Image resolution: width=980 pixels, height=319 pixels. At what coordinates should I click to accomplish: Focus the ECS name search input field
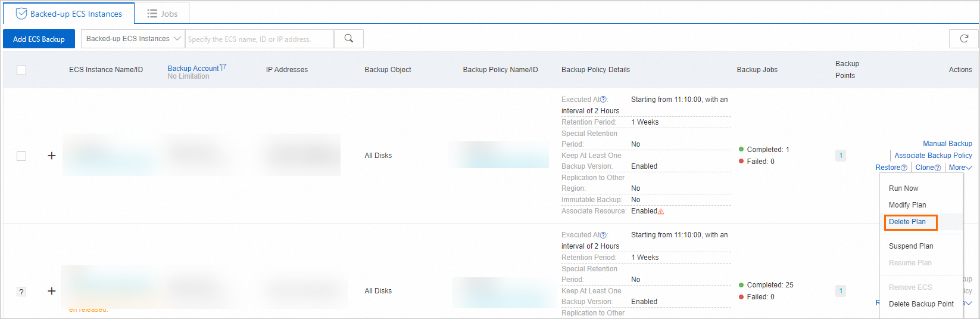(260, 39)
